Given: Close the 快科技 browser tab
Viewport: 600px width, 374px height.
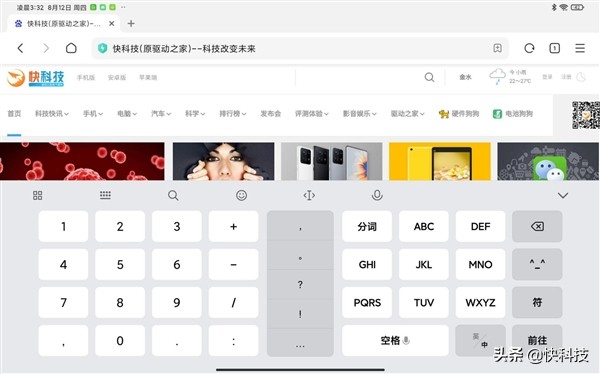Looking at the screenshot, I should 112,24.
